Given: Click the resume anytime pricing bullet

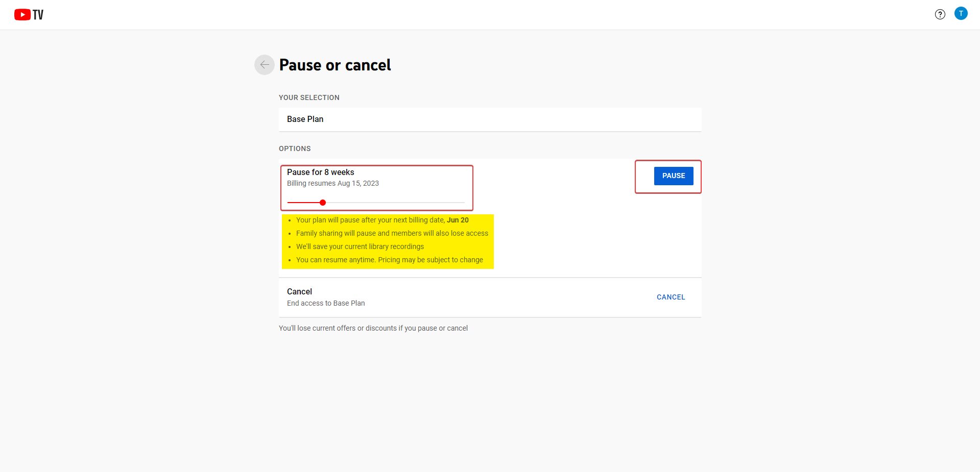Looking at the screenshot, I should tap(390, 260).
